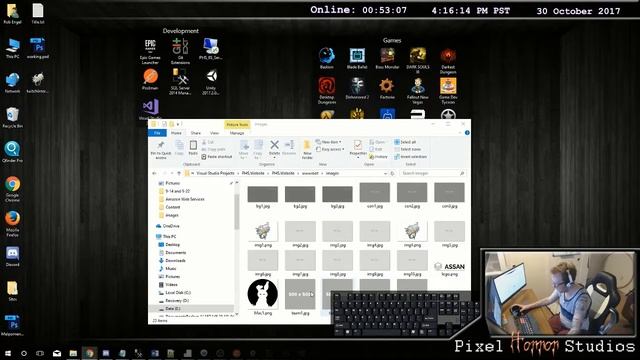Open Fallout New Vegas desktop icon
This screenshot has width=640, height=360.
tap(418, 91)
